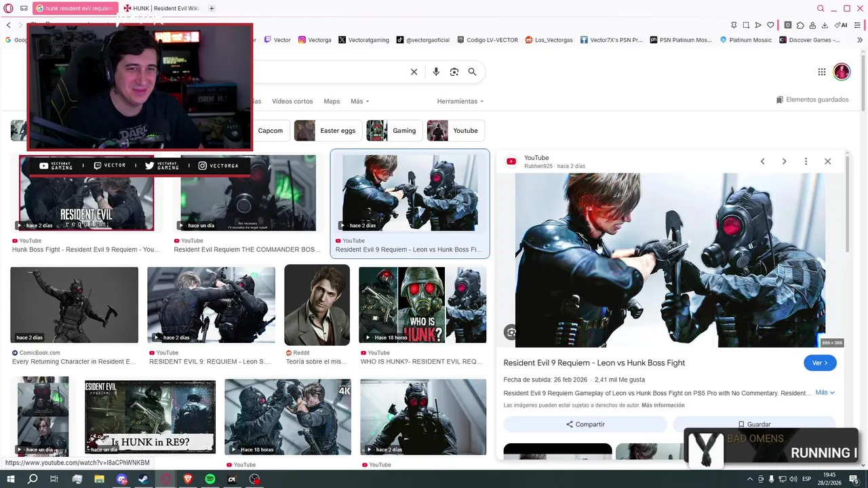Go back with the browser back arrow

click(9, 25)
